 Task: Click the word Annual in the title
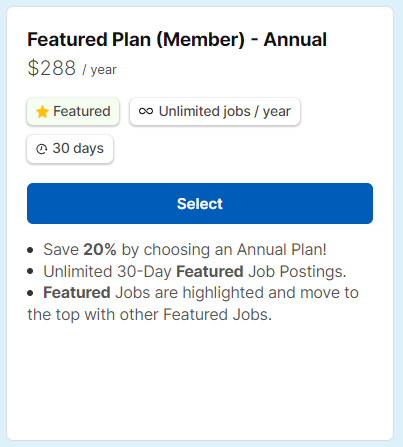pos(295,39)
